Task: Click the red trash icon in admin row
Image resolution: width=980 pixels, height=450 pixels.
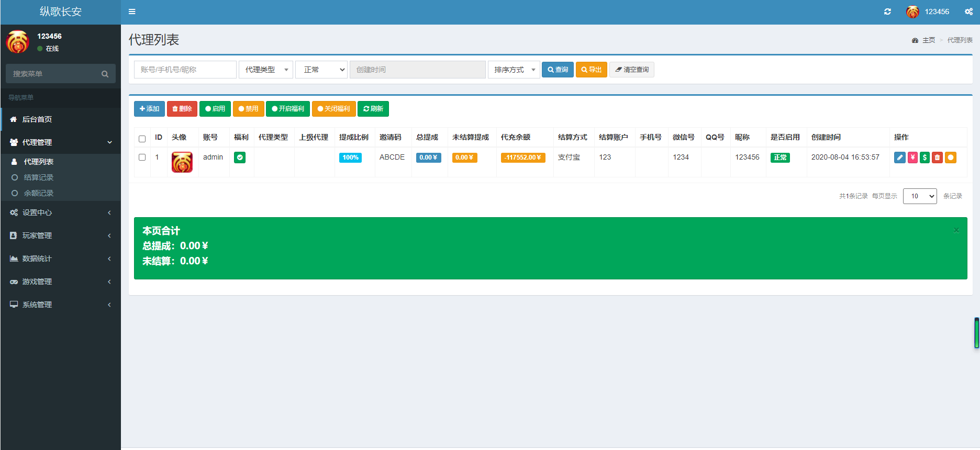Action: click(x=938, y=157)
